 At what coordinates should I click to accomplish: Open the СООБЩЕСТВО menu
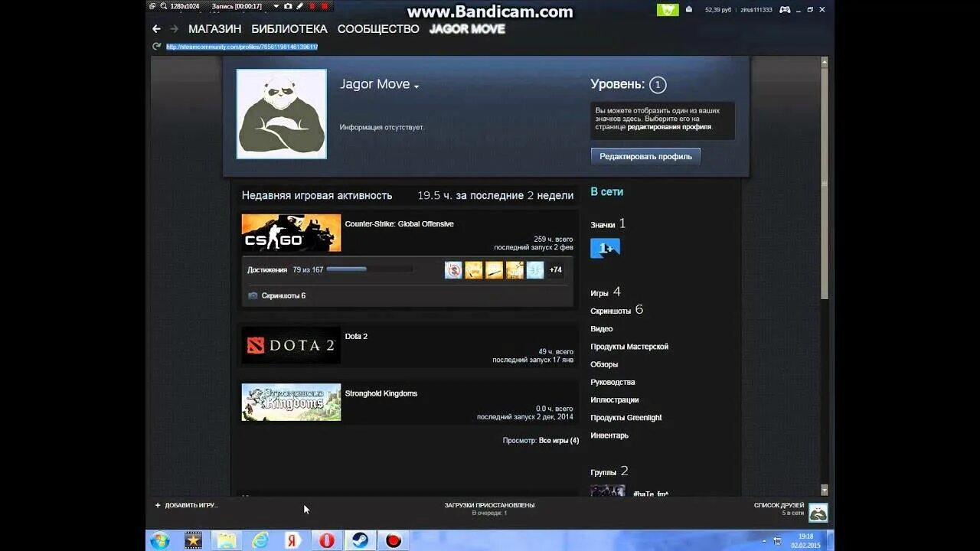378,29
